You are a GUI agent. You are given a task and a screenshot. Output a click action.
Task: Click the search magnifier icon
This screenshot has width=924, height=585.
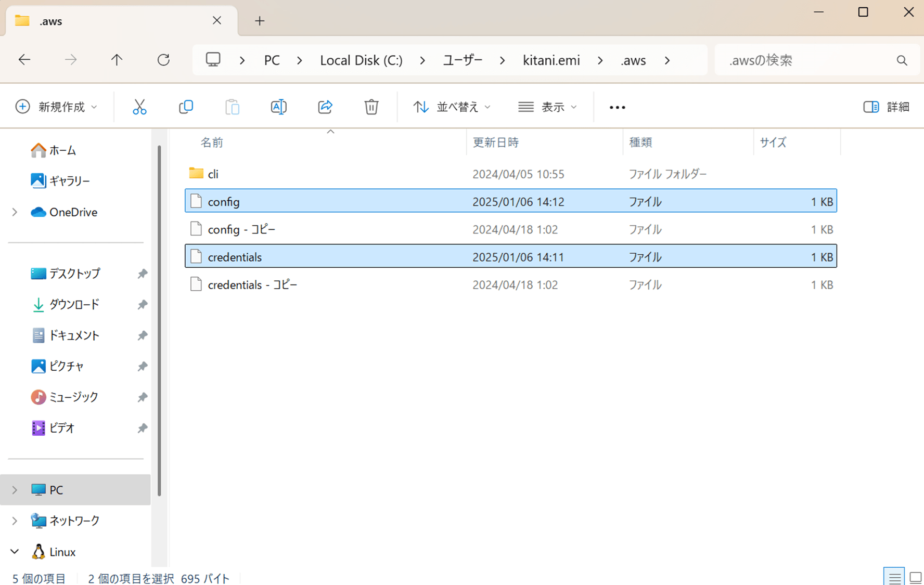pos(902,60)
